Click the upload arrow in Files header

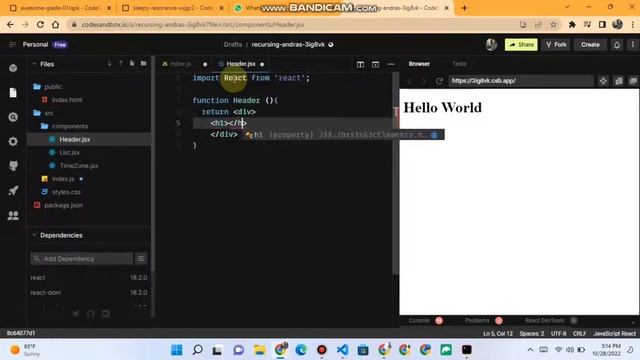121,64
